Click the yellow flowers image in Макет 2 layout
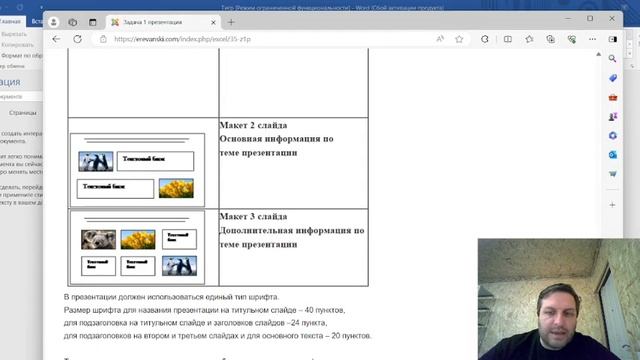This screenshot has width=640, height=360. point(176,188)
